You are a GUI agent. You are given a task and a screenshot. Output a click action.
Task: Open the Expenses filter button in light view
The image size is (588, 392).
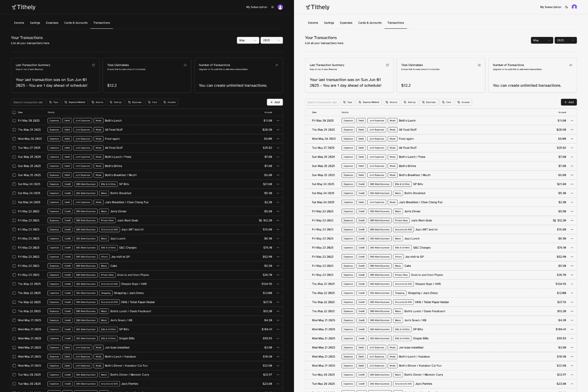[429, 102]
